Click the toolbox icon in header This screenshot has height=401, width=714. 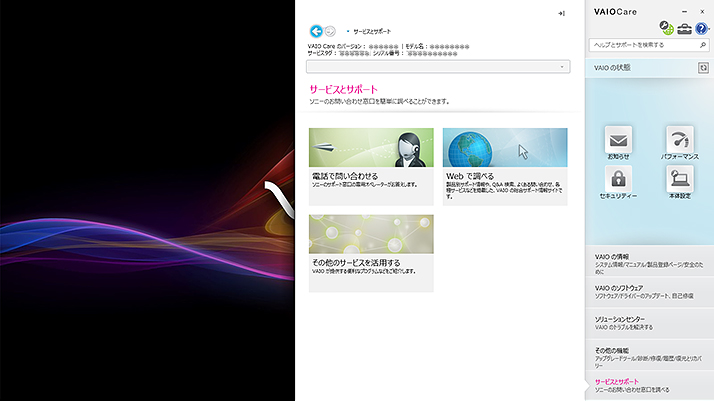pos(684,28)
